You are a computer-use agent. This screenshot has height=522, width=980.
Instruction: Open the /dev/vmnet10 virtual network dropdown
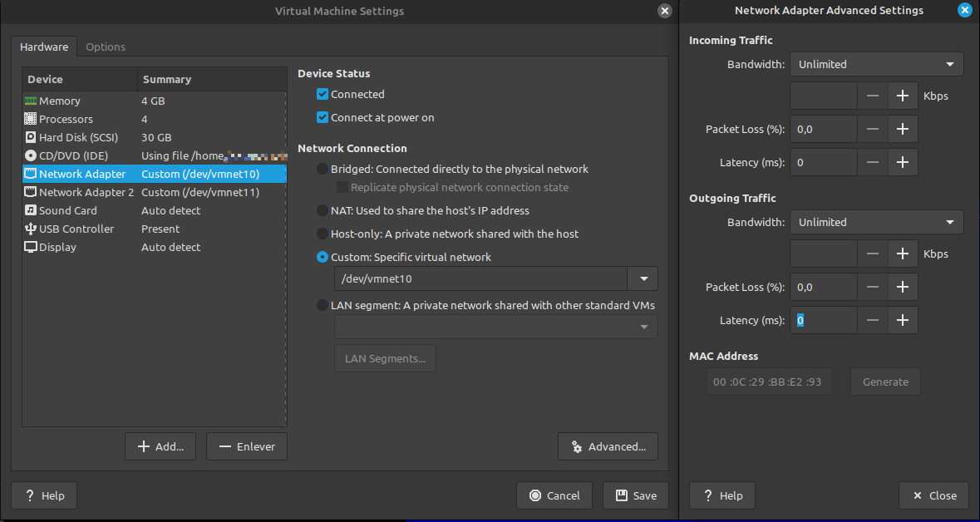[643, 278]
